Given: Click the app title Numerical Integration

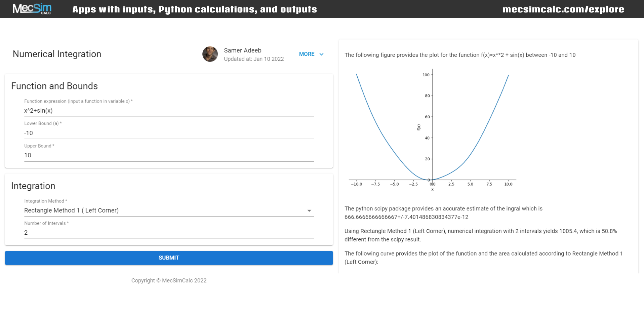Looking at the screenshot, I should 57,54.
